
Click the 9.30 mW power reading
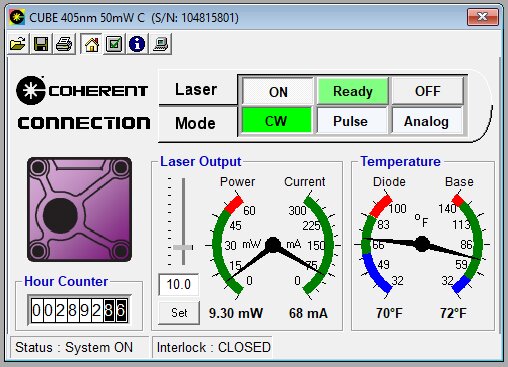(236, 313)
